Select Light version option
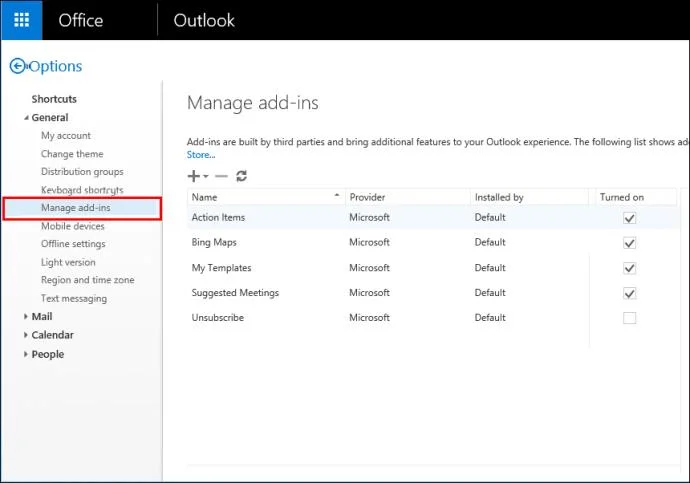Image resolution: width=690 pixels, height=483 pixels. [x=68, y=262]
